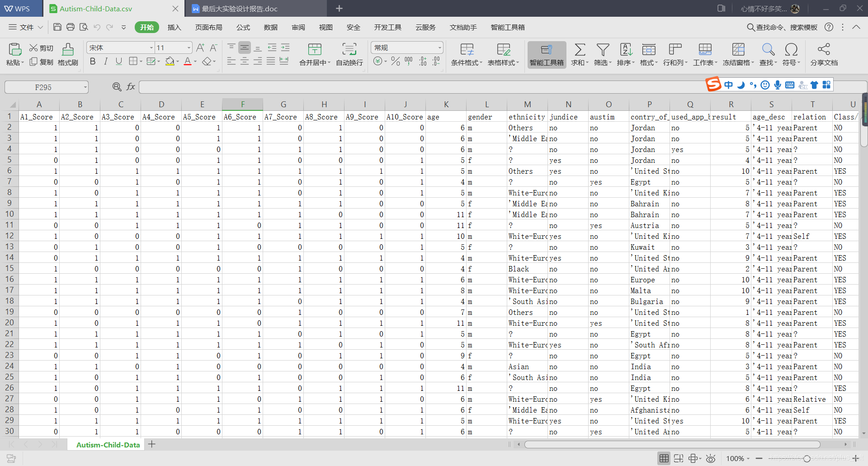Switch to the 插入 (Insert) ribbon tab

[x=174, y=27]
